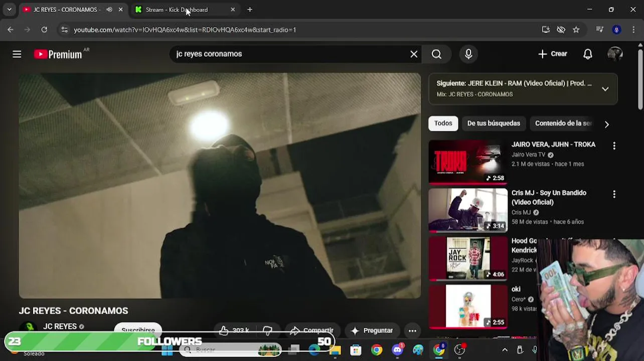644x361 pixels.
Task: Dislike the video with thumbs down
Action: [x=267, y=330]
